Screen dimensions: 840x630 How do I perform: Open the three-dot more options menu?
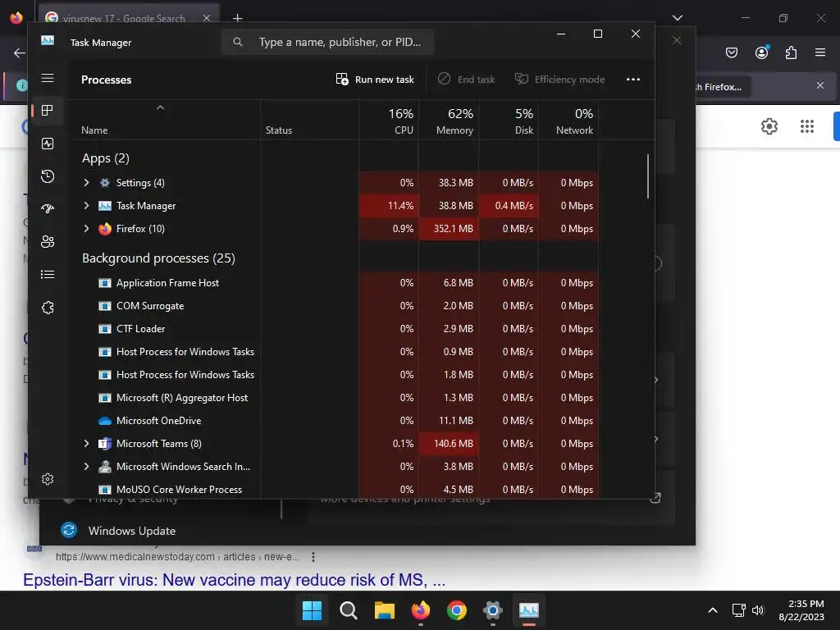click(x=633, y=80)
